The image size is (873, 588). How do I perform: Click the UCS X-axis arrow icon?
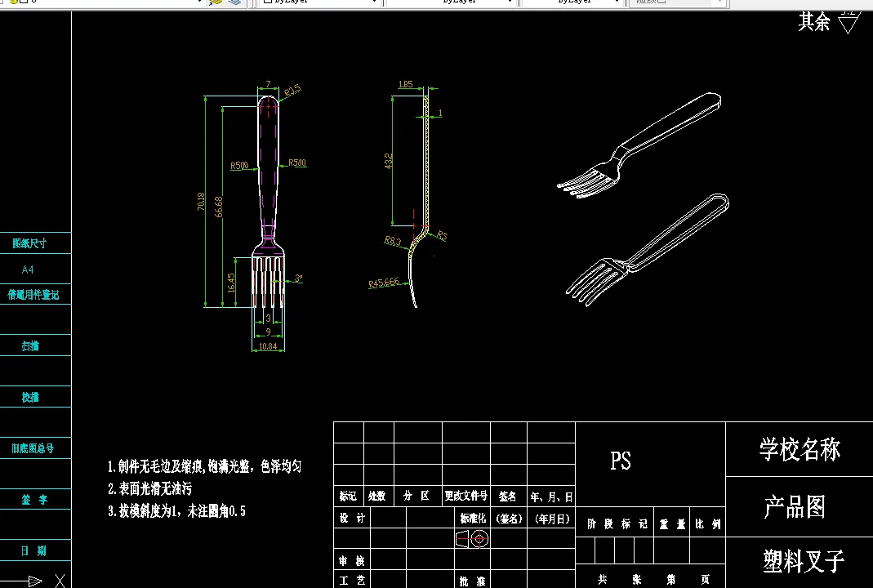point(34,581)
